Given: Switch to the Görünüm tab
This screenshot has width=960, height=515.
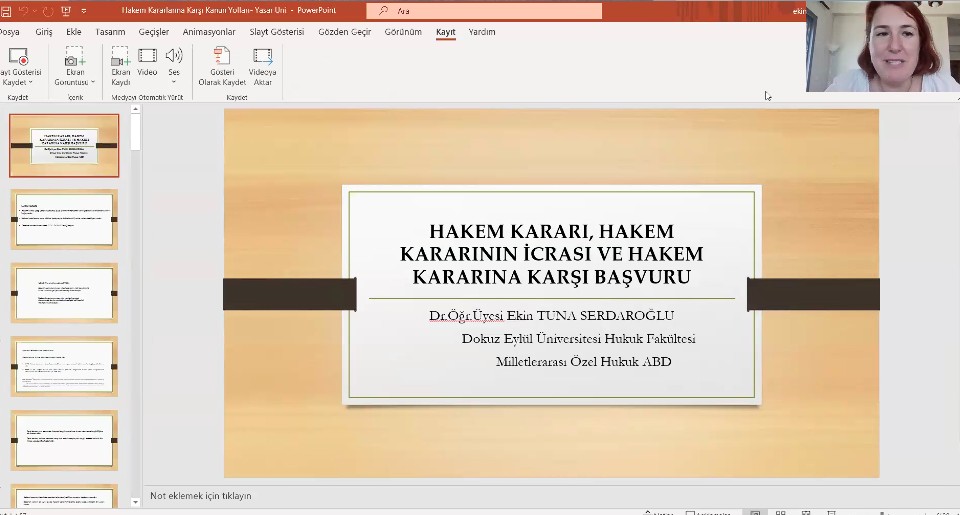Looking at the screenshot, I should coord(403,32).
